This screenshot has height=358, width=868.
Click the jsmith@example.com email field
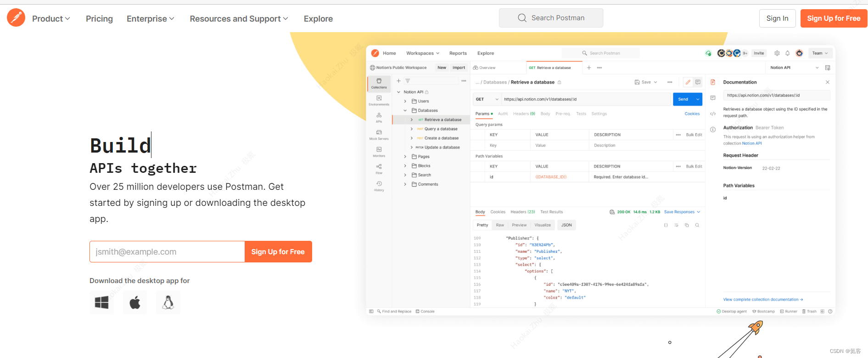tap(167, 252)
